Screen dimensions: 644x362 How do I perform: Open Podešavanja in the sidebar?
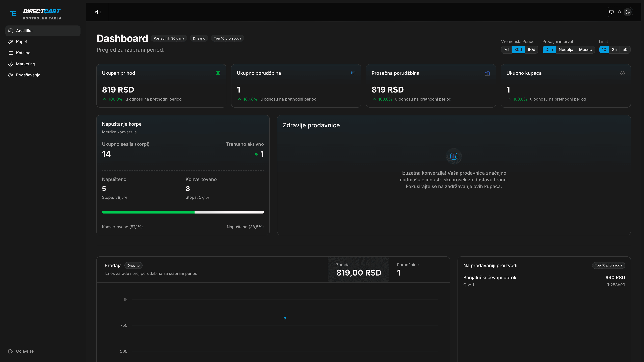coord(28,75)
